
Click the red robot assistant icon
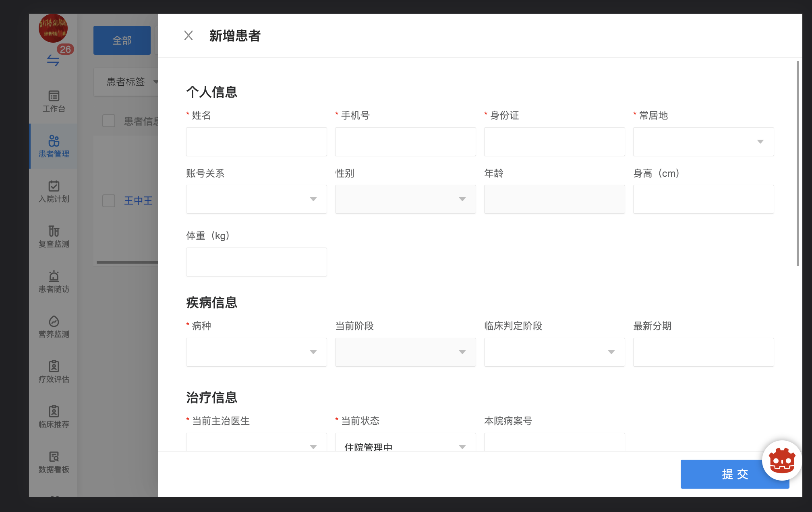click(782, 460)
